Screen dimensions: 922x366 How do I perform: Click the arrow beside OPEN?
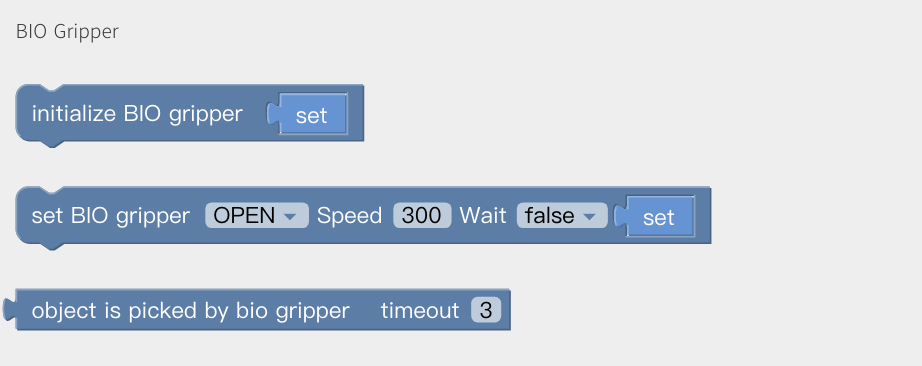click(289, 217)
